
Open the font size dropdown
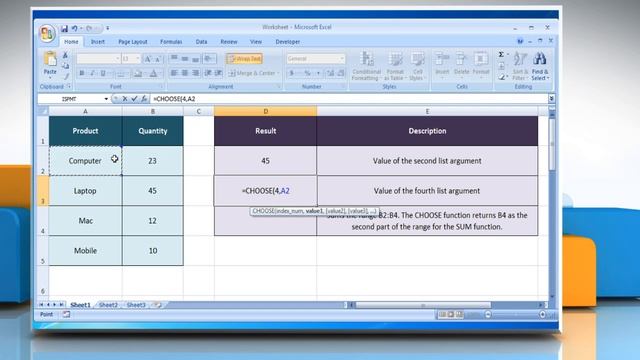pyautogui.click(x=138, y=59)
